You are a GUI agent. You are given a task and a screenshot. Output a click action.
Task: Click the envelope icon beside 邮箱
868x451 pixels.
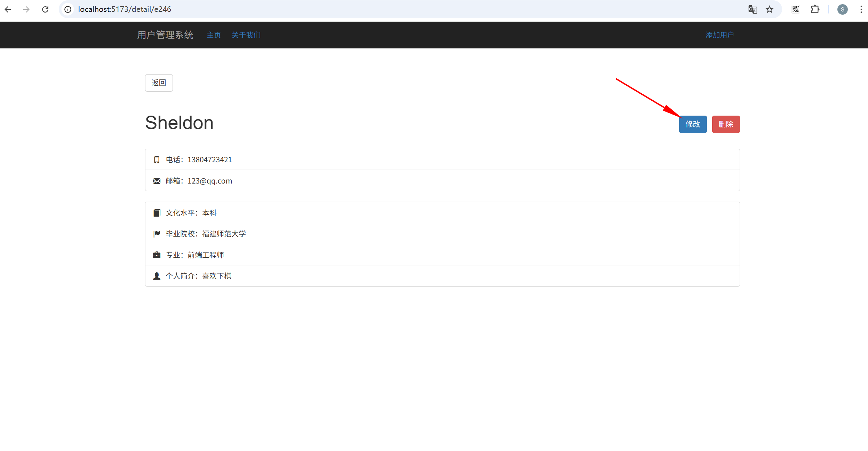(157, 181)
